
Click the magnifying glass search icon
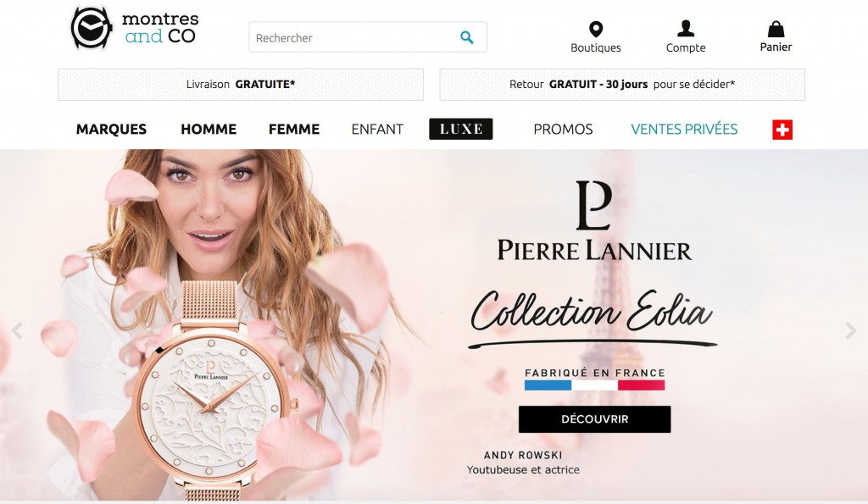click(x=467, y=37)
